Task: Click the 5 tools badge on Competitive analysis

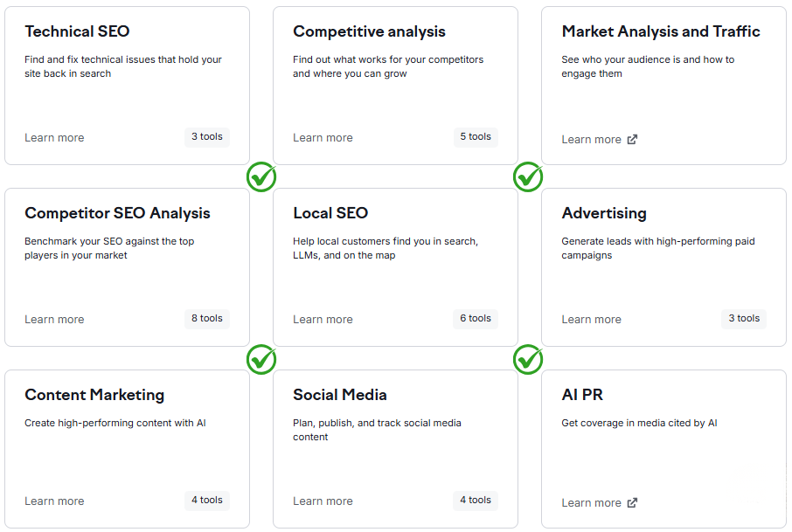Action: point(475,136)
